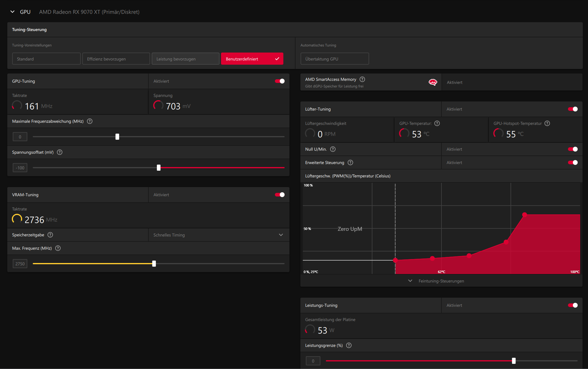Click help icon beside Erweiterte Steuerung

point(350,162)
